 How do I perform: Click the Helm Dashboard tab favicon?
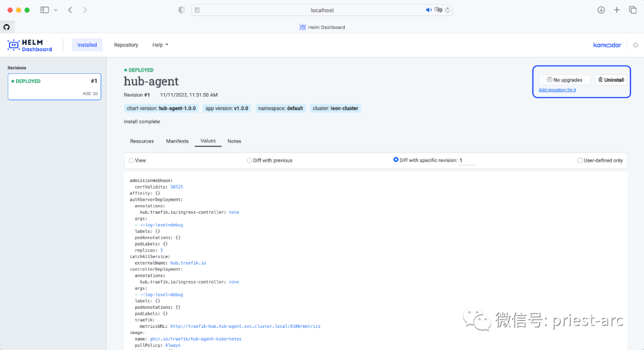point(303,27)
